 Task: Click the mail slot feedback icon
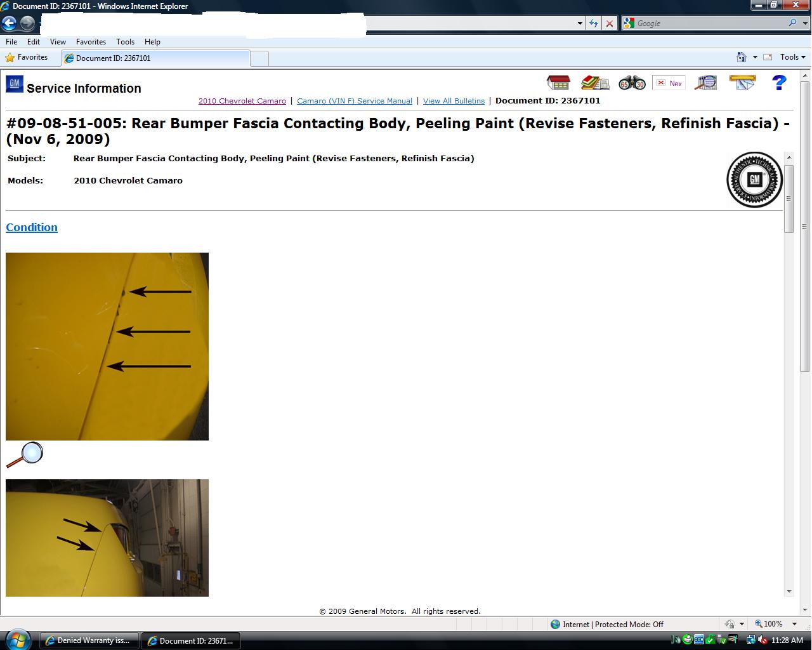coord(742,83)
